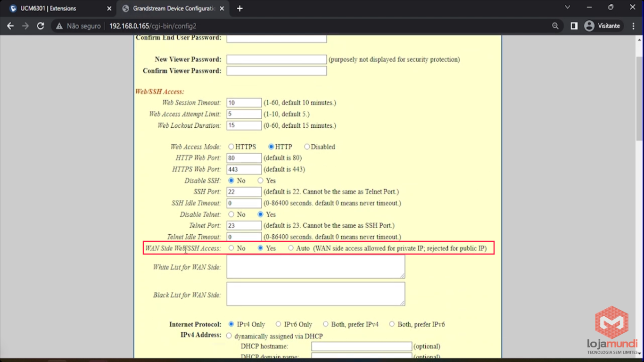This screenshot has width=644, height=362.
Task: Click the White List for WAN Side textarea
Action: [x=315, y=267]
